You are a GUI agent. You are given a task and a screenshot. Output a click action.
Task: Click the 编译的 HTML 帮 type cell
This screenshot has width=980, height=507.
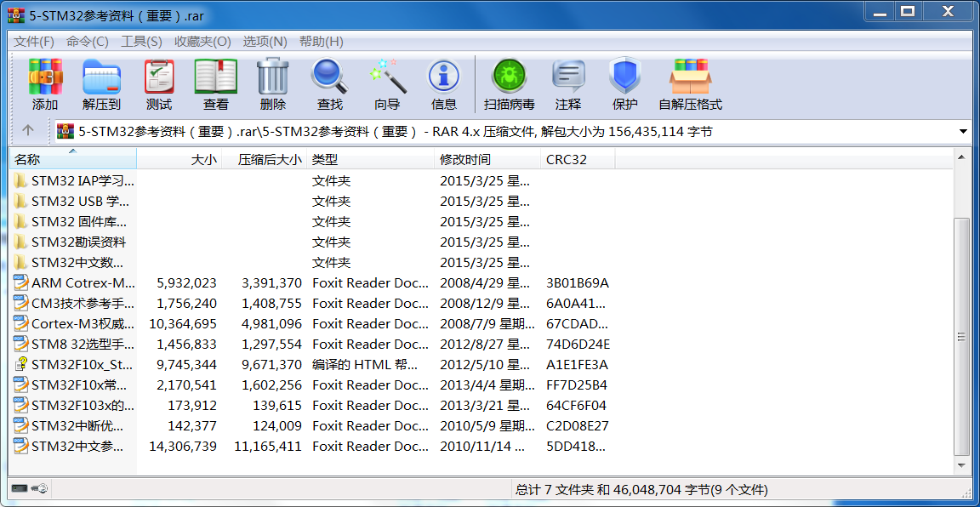pos(365,364)
